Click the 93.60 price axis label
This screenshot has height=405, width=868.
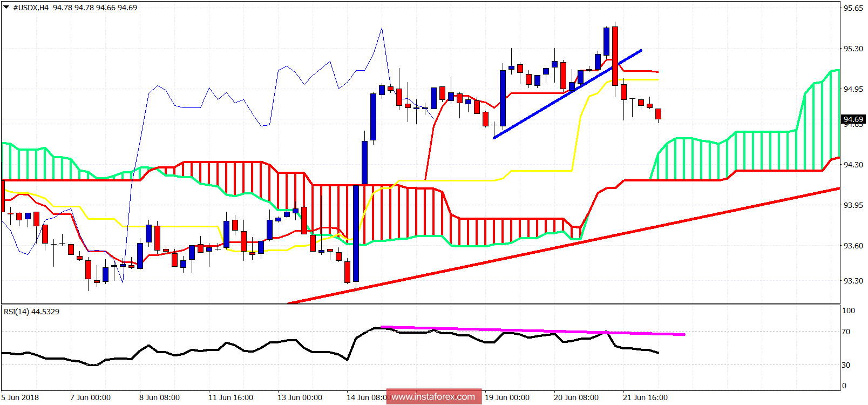(853, 246)
